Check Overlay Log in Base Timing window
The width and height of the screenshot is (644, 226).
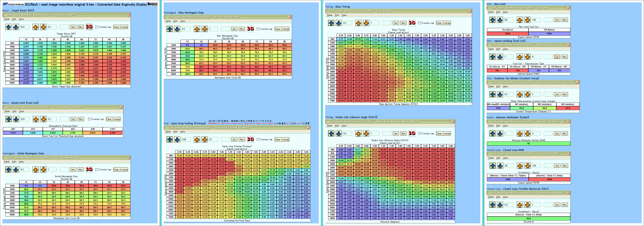(420, 23)
